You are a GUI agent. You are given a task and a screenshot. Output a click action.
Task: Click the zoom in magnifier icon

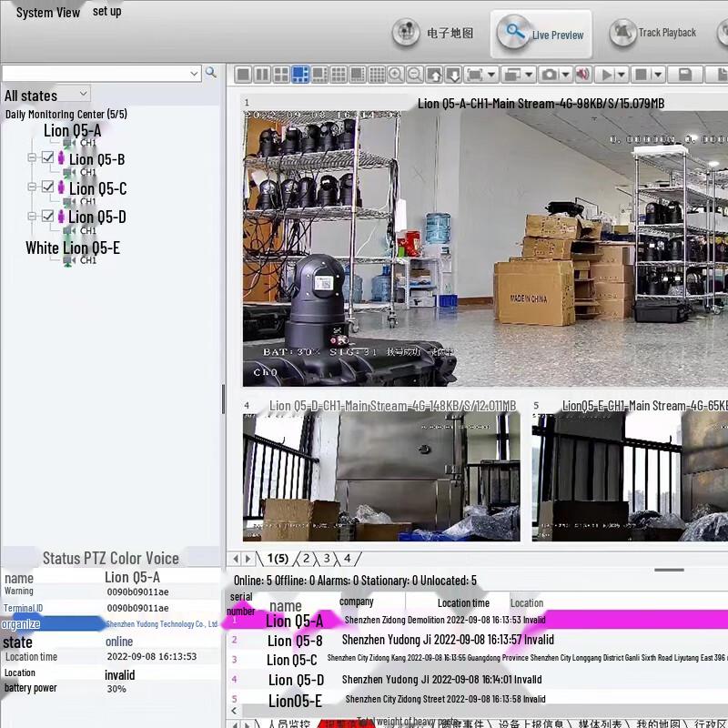(x=396, y=75)
